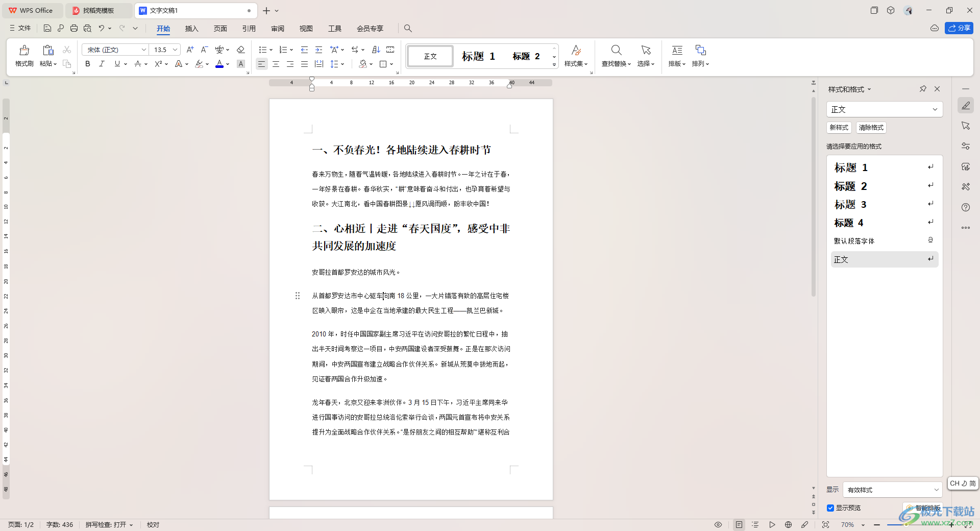Click the Print Preview icon in the quick toolbar
The image size is (980, 531).
(87, 28)
